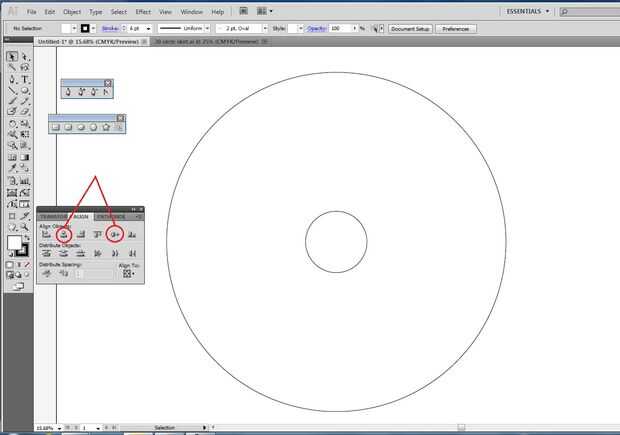Screen dimensions: 620x435
Task: Select the Magic Wand tool
Action: (12, 68)
